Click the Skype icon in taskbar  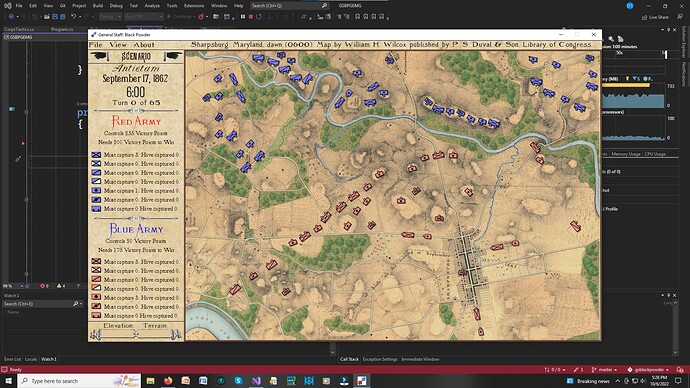click(x=239, y=381)
